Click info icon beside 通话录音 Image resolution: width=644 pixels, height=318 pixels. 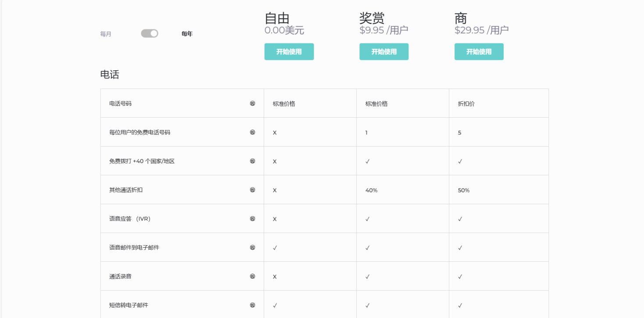click(x=253, y=276)
